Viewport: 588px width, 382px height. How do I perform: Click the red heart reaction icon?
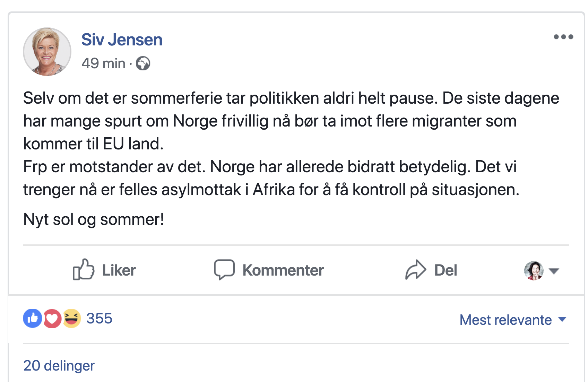[x=52, y=318]
